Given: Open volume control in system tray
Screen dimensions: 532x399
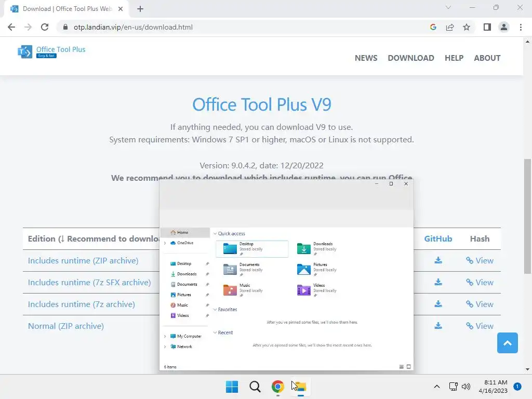Looking at the screenshot, I should 466,387.
